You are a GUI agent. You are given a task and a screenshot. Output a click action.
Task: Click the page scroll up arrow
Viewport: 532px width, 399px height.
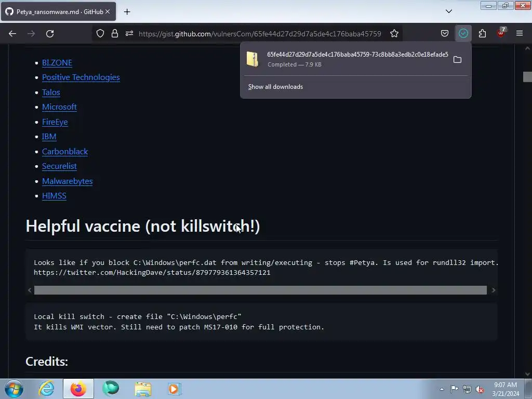[527, 48]
